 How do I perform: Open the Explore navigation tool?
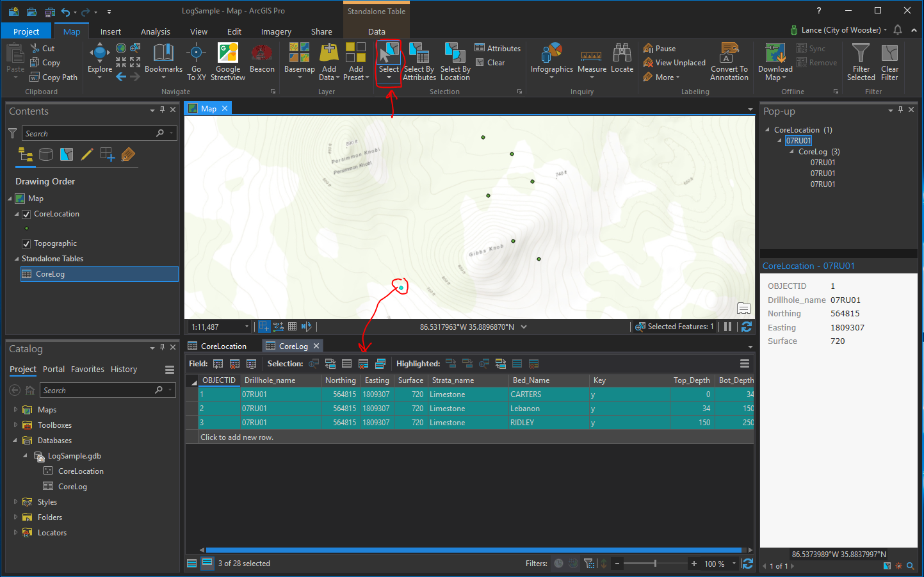tap(99, 61)
